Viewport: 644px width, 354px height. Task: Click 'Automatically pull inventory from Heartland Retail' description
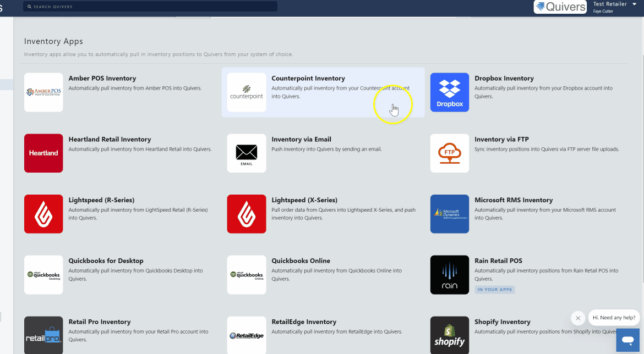pos(140,150)
